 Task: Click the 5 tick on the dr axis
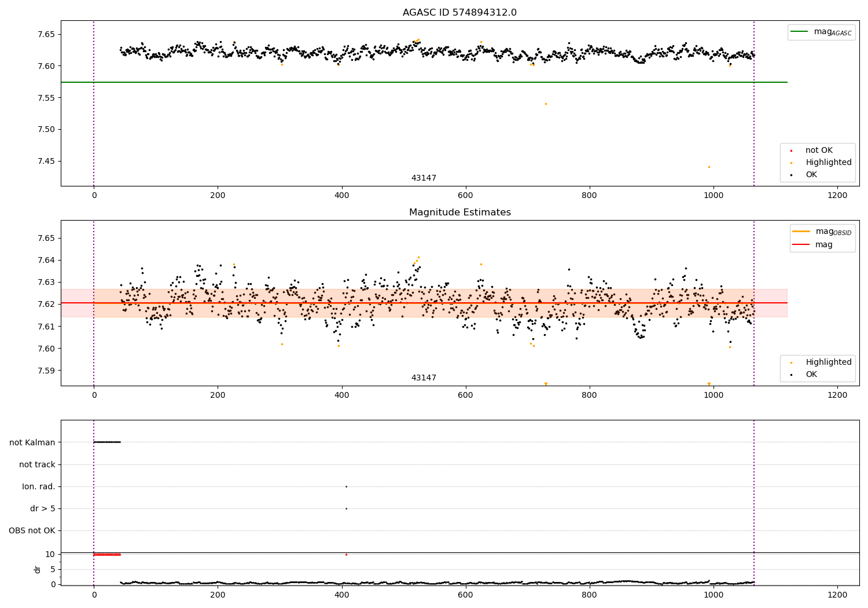(x=53, y=570)
